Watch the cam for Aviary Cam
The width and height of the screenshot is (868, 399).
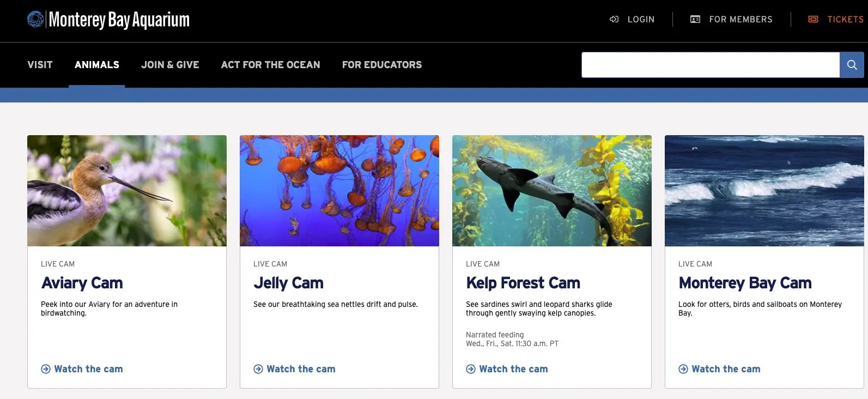point(88,369)
